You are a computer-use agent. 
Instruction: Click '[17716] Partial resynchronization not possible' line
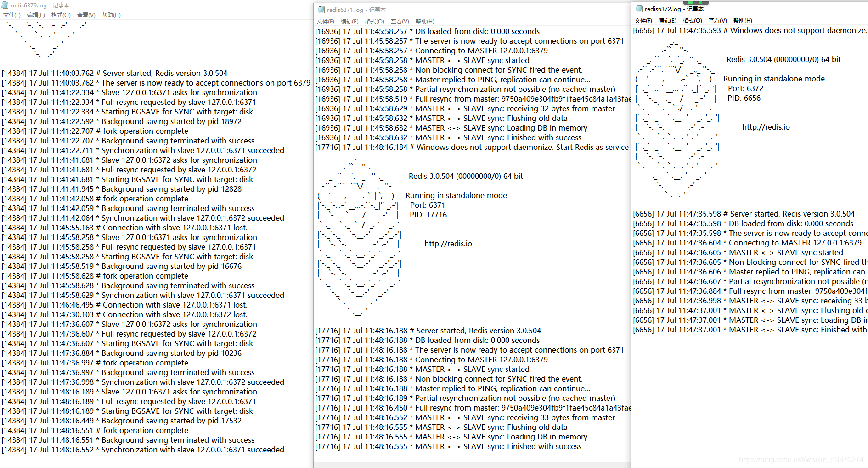click(465, 398)
